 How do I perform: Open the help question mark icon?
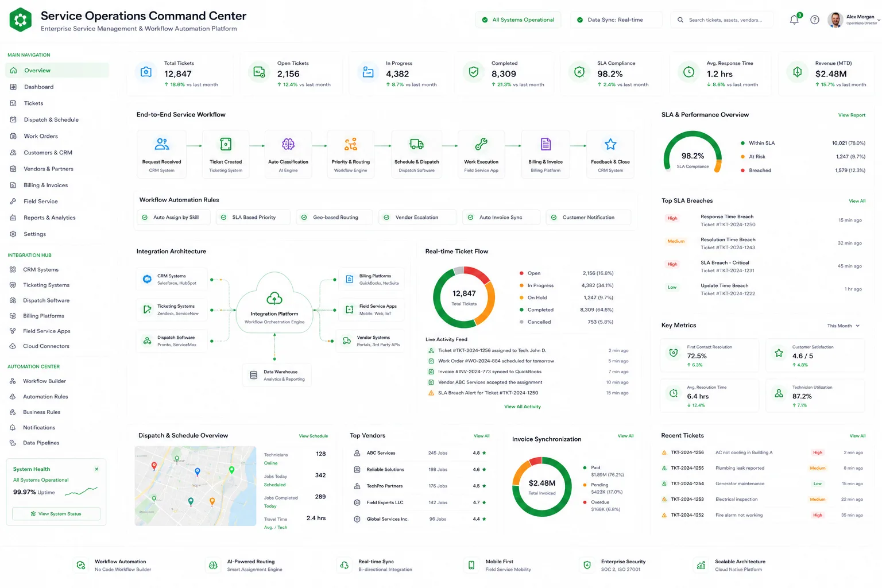[814, 20]
